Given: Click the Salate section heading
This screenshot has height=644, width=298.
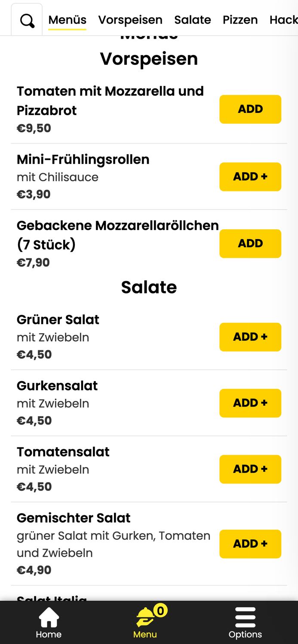Looking at the screenshot, I should click(x=149, y=287).
